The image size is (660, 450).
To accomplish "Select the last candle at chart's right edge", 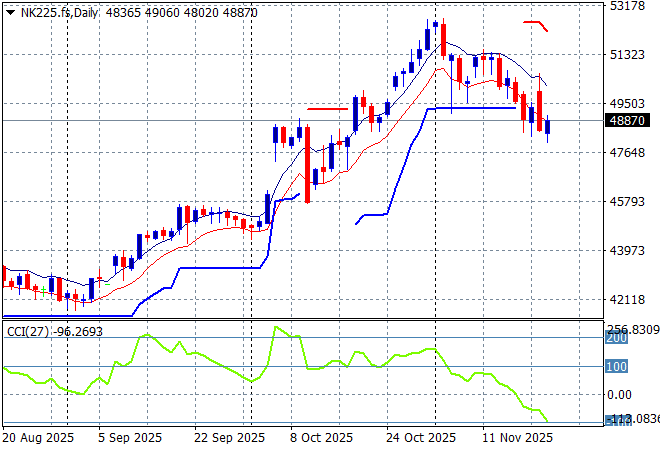I will [x=548, y=126].
